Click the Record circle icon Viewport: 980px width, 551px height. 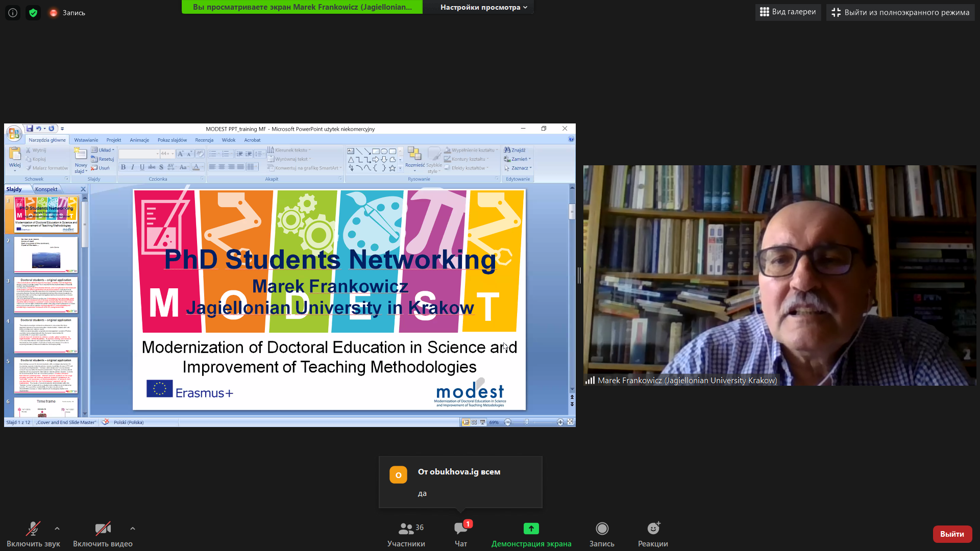tap(602, 529)
